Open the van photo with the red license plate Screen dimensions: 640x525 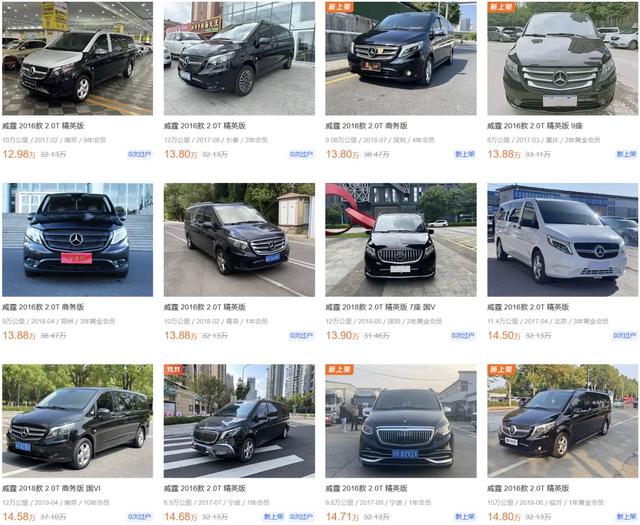[x=78, y=240]
